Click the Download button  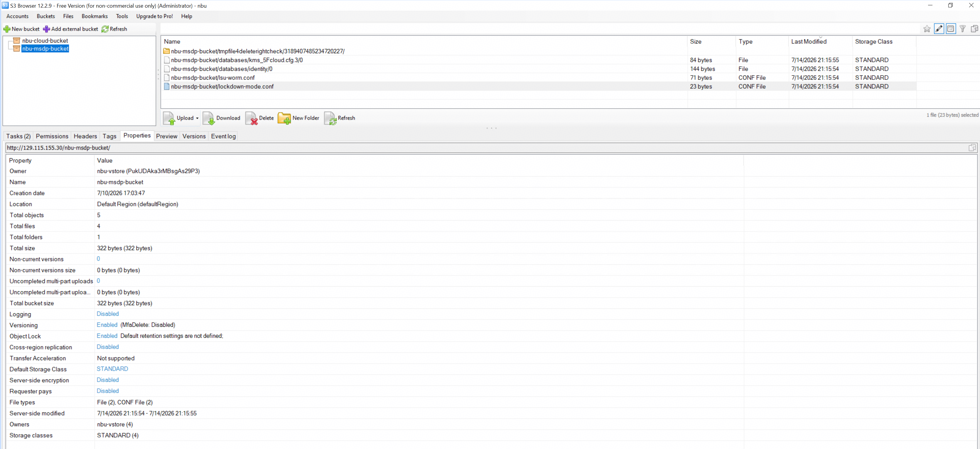221,118
